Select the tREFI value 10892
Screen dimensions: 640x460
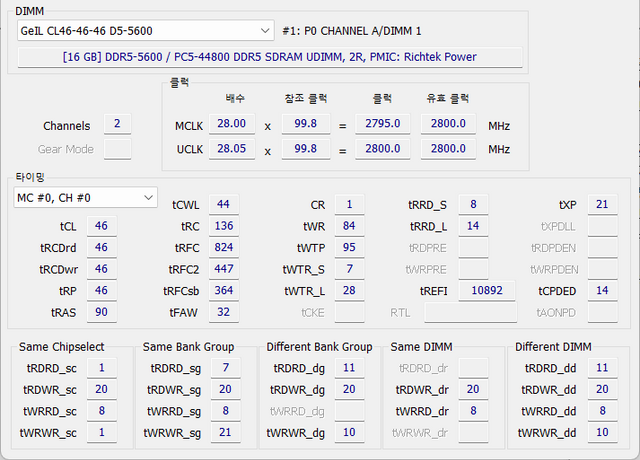[x=487, y=291]
